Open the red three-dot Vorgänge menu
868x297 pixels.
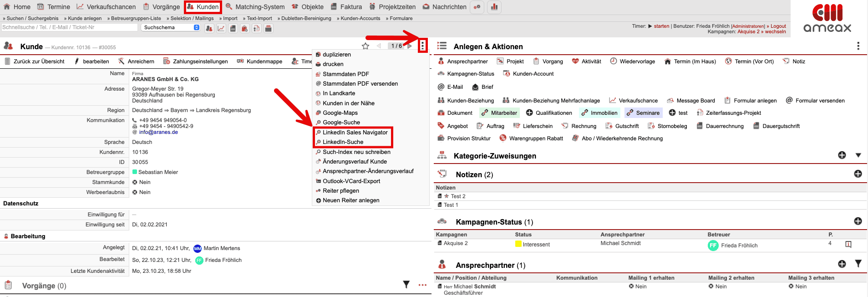pos(422,285)
